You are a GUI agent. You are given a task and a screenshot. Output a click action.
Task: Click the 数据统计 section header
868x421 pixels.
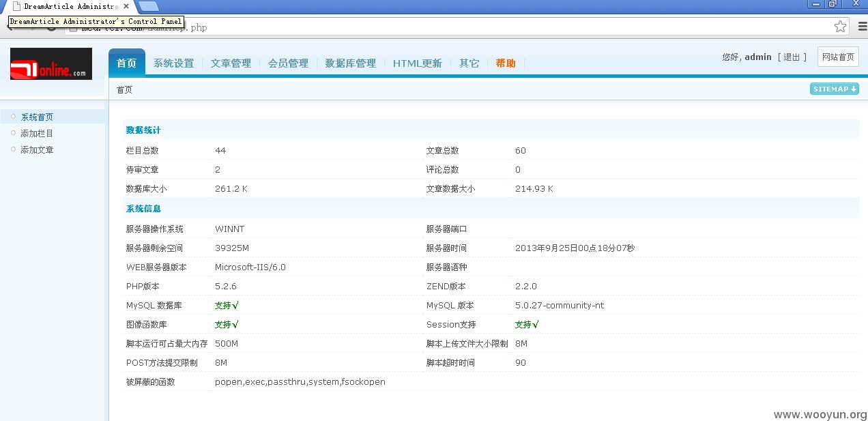point(143,130)
